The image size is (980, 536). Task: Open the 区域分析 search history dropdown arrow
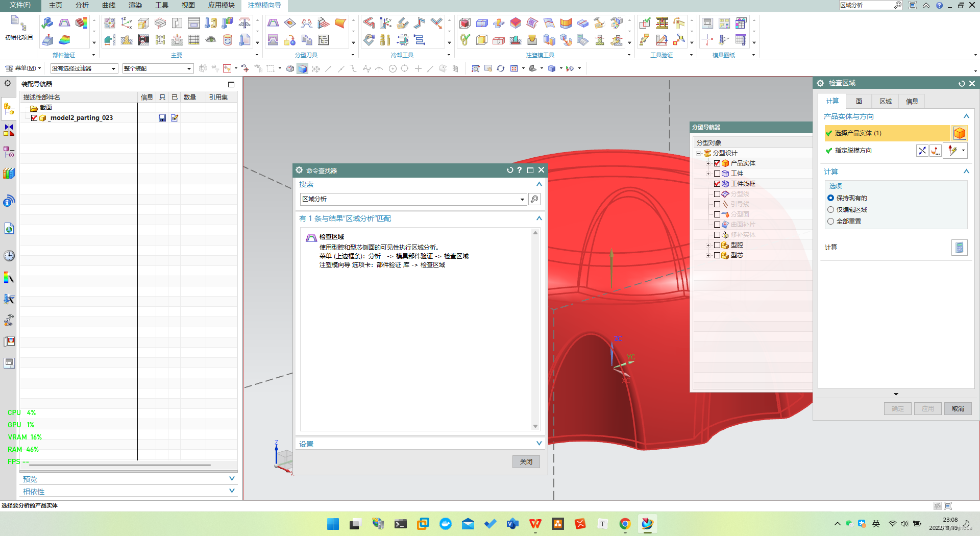tap(522, 200)
